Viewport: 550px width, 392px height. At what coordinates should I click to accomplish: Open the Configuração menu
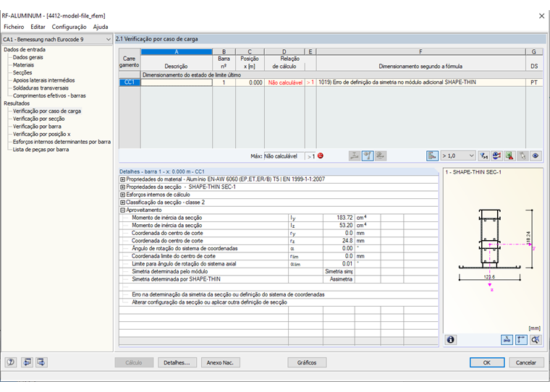tap(69, 27)
